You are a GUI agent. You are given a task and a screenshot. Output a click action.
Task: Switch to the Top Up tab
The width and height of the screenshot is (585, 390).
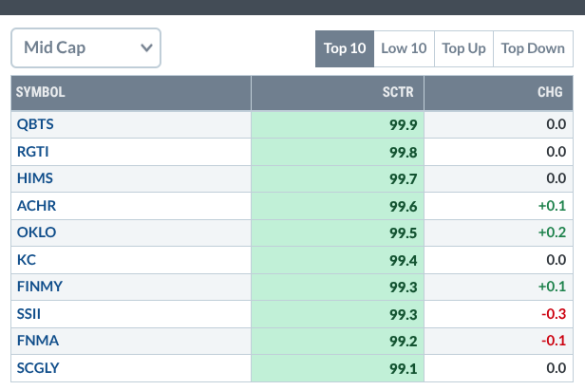coord(464,49)
